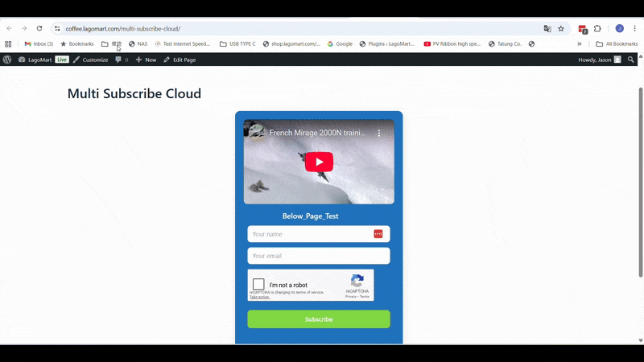Play the French Mirage 2000N YouTube video
The width and height of the screenshot is (644, 362).
pyautogui.click(x=319, y=162)
